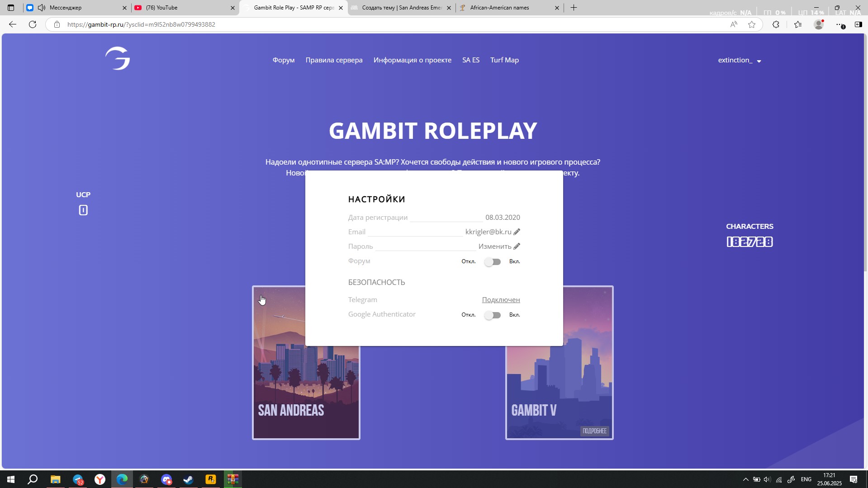Toggle the Google Authenticator switch

(493, 315)
